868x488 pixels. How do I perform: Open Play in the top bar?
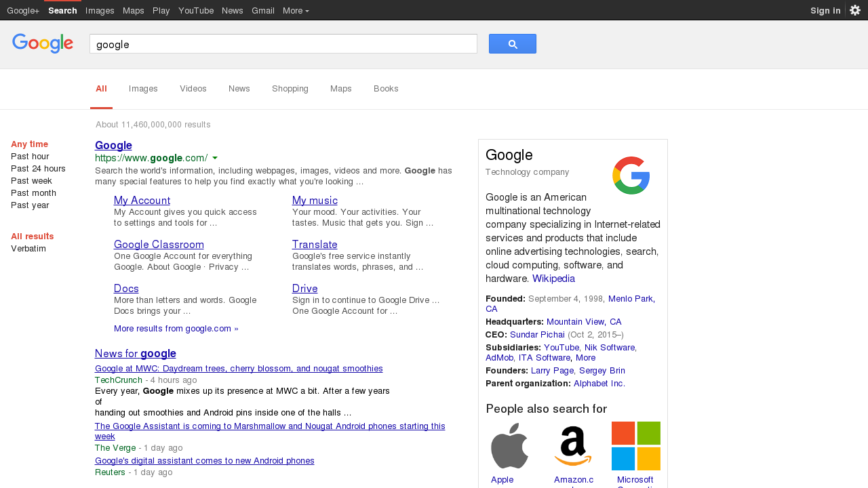161,10
